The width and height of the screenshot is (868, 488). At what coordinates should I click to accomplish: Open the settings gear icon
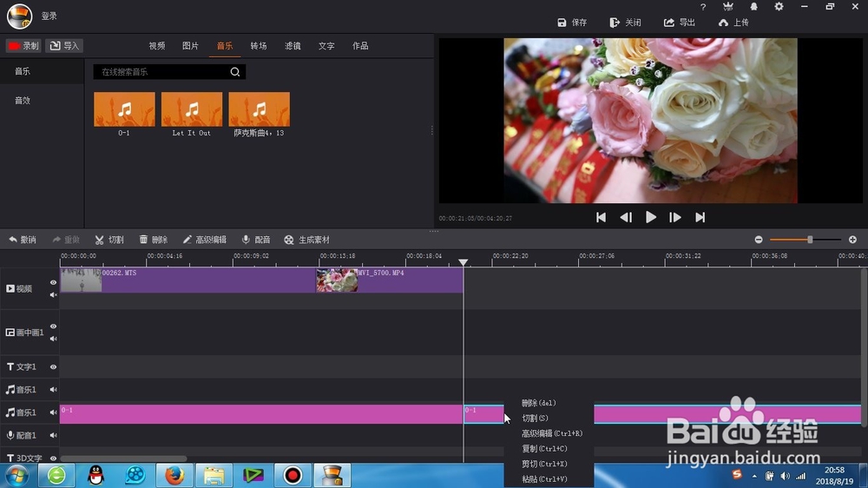coord(779,7)
